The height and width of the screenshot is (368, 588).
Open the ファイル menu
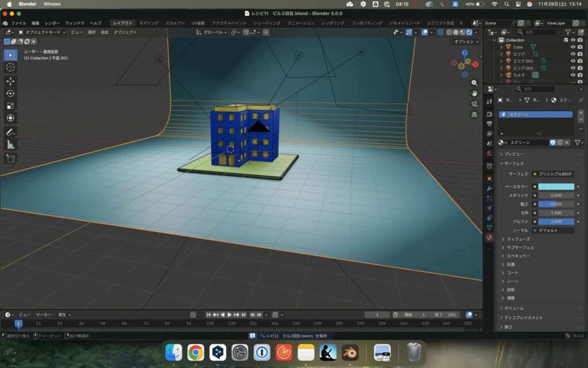tap(18, 23)
